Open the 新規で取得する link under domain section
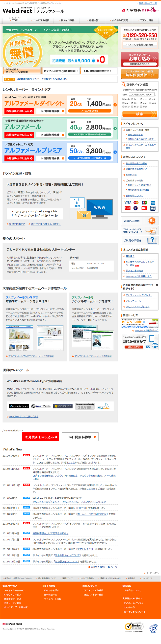 click(17, 224)
